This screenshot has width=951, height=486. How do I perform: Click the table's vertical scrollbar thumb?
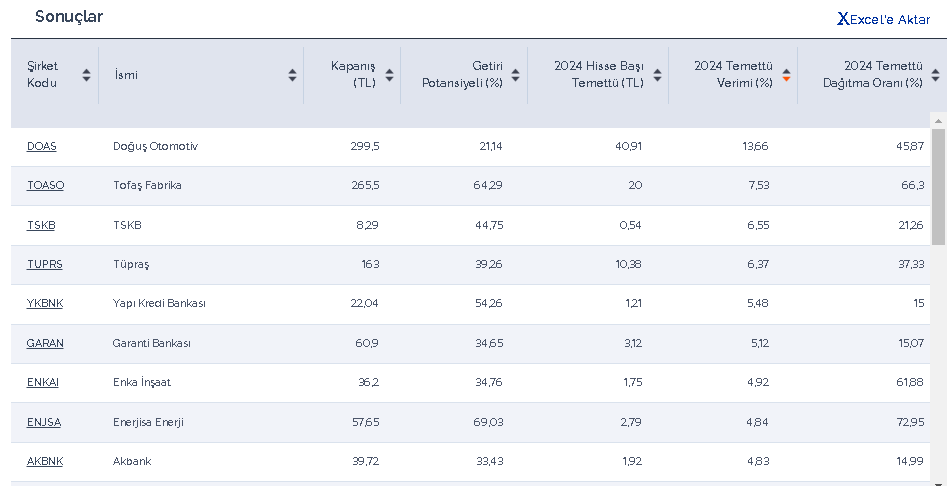click(938, 185)
